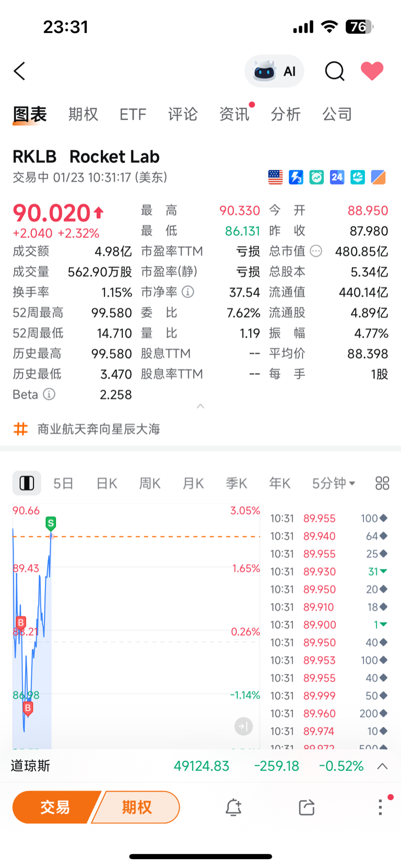
Task: Tap the Dow Jones value 49124.83
Action: pyautogui.click(x=202, y=766)
